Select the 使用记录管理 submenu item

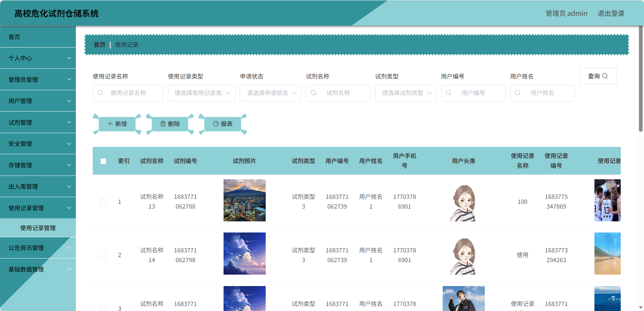click(x=38, y=228)
